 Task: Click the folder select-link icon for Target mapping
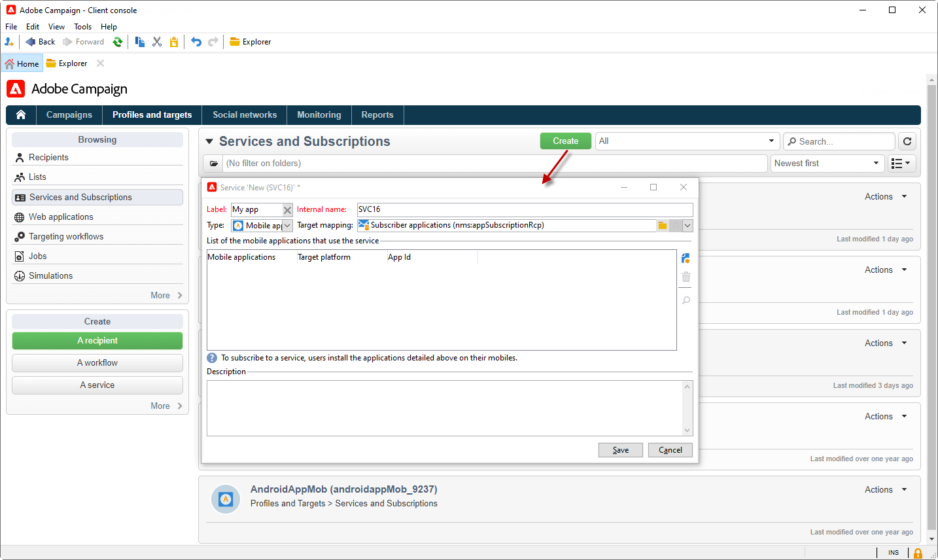pyautogui.click(x=663, y=226)
